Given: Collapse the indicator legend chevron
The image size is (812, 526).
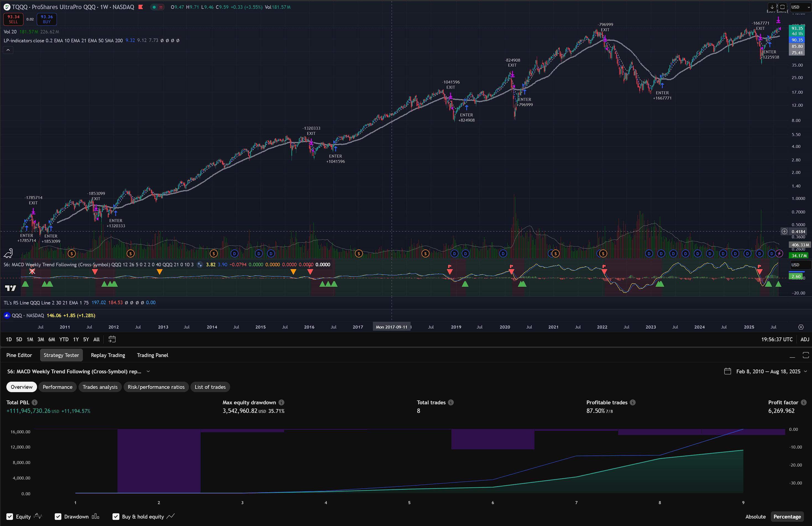Looking at the screenshot, I should 8,50.
